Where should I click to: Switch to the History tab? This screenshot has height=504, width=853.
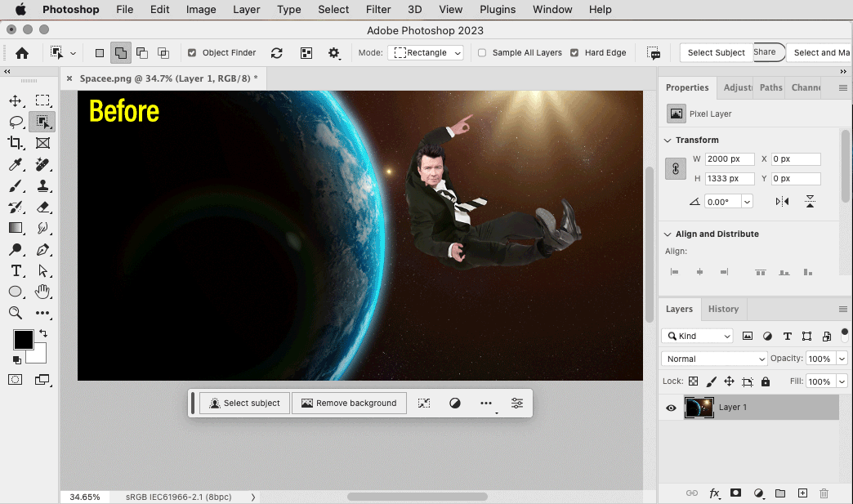tap(723, 309)
